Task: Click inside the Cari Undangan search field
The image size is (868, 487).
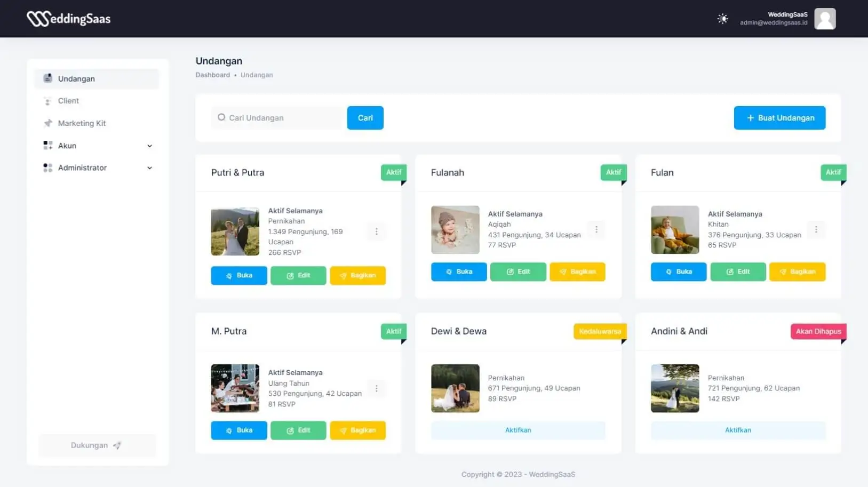Action: [277, 117]
